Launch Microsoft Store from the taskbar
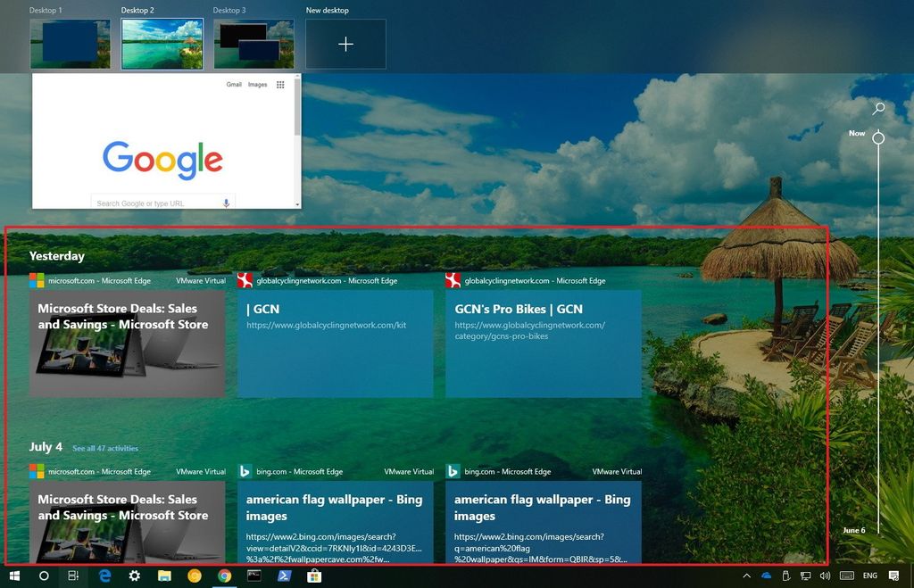This screenshot has height=588, width=914. (315, 576)
